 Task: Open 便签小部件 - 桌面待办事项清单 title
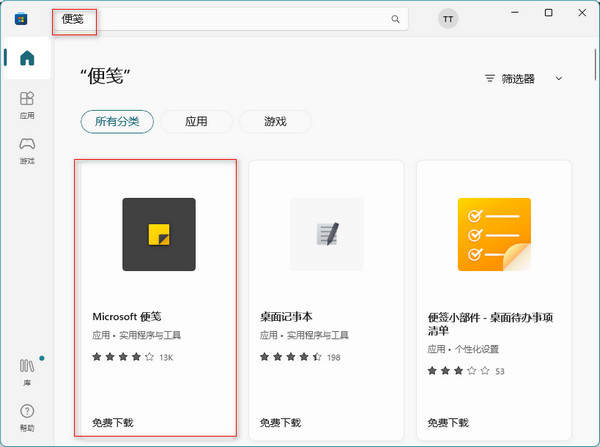(490, 324)
